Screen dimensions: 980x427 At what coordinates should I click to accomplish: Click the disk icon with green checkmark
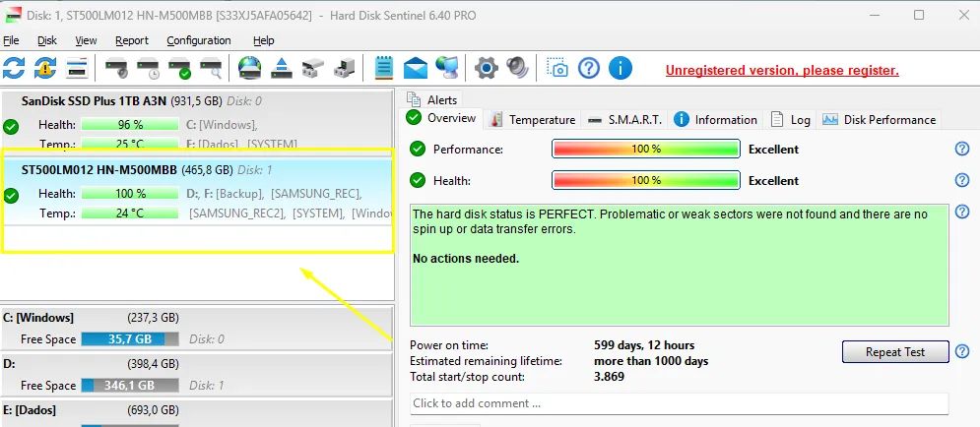point(179,68)
